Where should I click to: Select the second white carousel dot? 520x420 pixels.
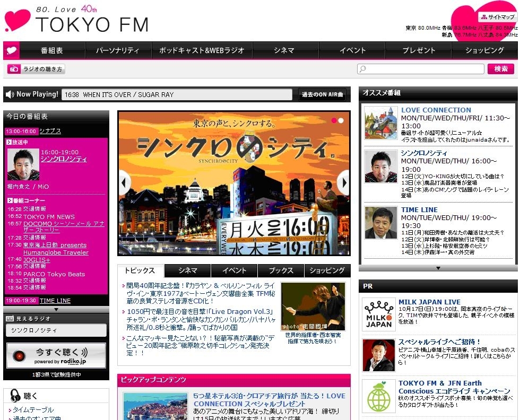[x=341, y=120]
